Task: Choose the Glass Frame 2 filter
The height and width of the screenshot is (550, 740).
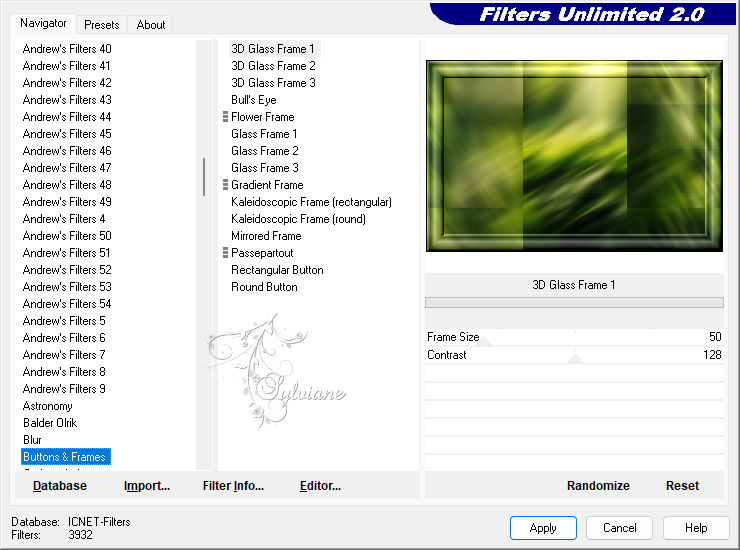Action: (x=265, y=151)
